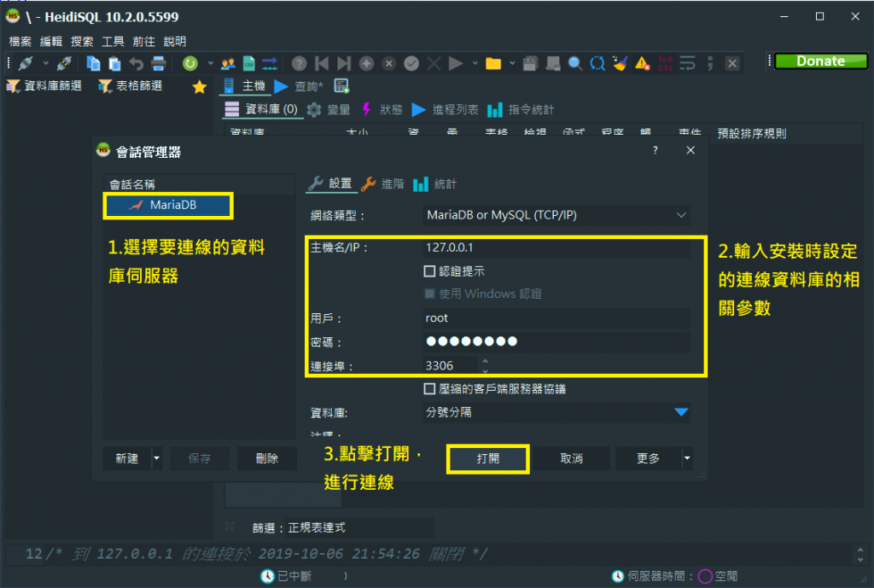Click the warning triangle icon in toolbar

(642, 63)
